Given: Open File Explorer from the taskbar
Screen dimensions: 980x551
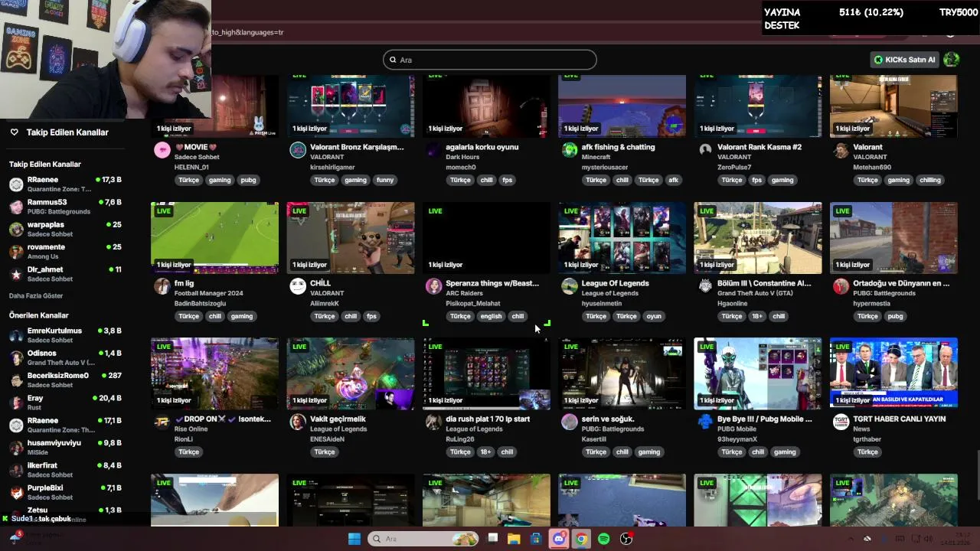Looking at the screenshot, I should [x=514, y=539].
